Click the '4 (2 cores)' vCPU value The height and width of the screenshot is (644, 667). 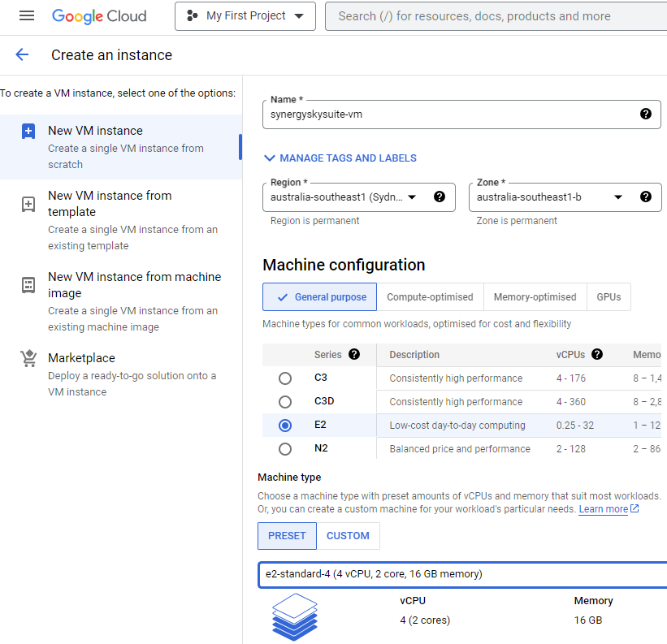[x=425, y=620]
